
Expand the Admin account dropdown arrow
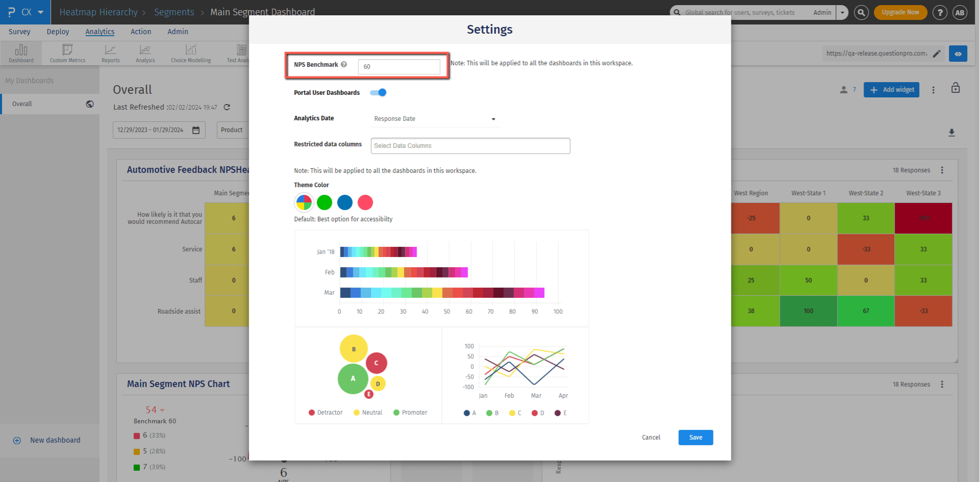point(841,12)
